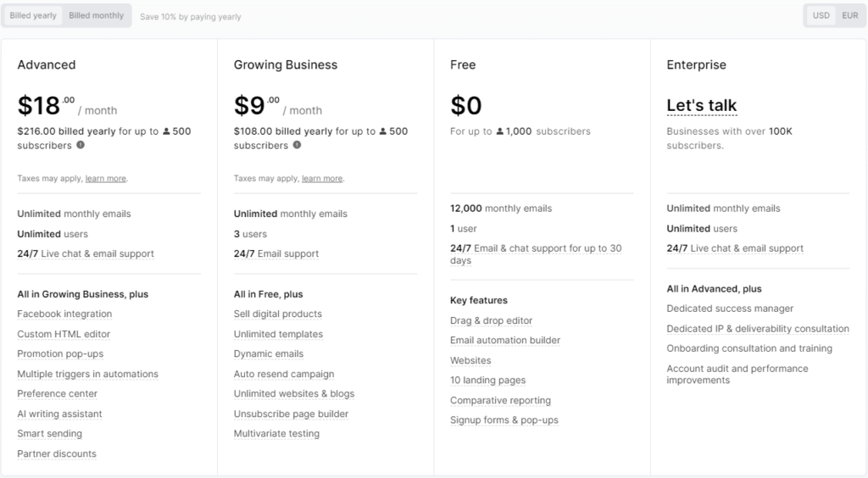
Task: Click the info icon in Advanced plan
Action: pyautogui.click(x=81, y=145)
